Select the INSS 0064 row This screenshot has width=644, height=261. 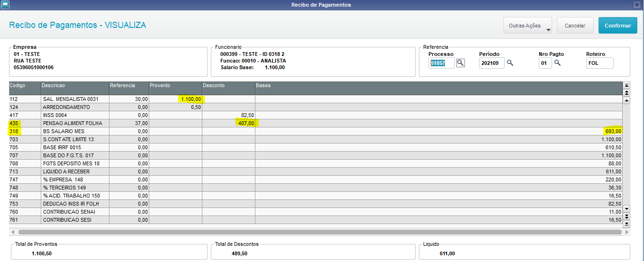pos(316,115)
